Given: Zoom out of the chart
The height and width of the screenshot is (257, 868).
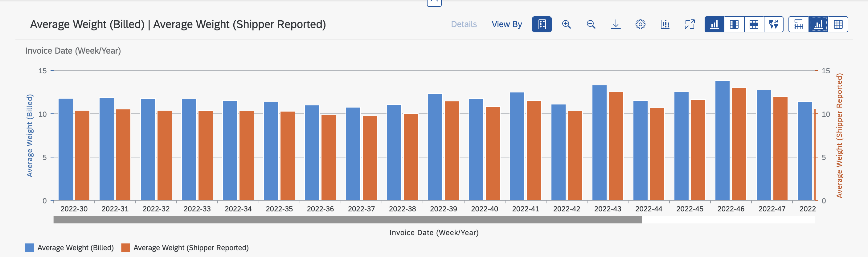Looking at the screenshot, I should click(x=591, y=24).
